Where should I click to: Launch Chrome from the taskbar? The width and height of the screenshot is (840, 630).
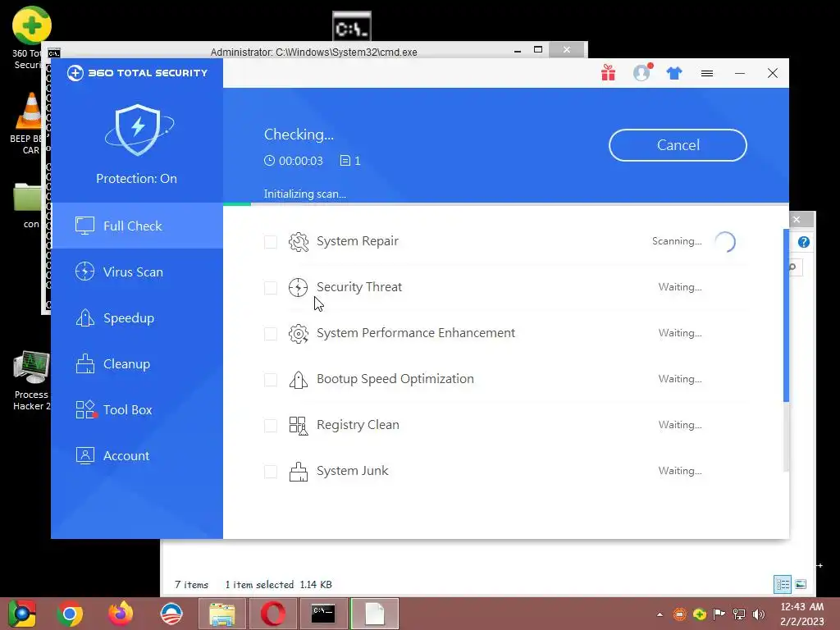pyautogui.click(x=70, y=614)
